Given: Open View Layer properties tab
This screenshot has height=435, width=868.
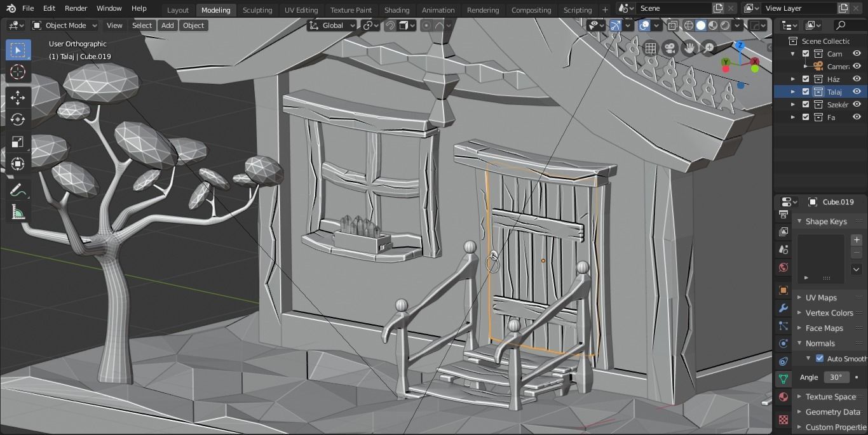Looking at the screenshot, I should [783, 232].
